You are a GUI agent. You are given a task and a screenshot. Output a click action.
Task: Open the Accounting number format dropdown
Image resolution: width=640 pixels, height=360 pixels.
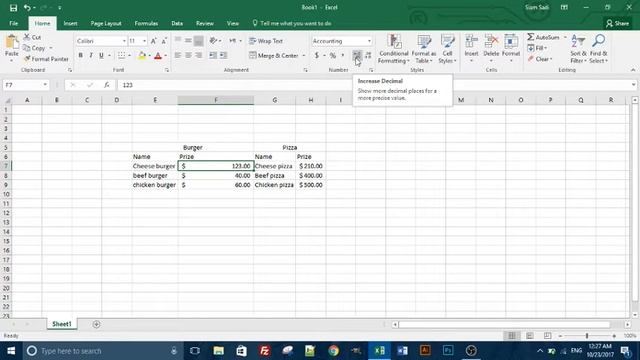click(x=369, y=41)
